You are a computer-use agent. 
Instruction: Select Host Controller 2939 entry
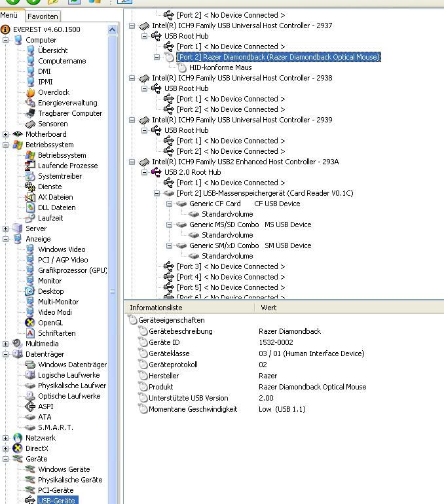[242, 120]
